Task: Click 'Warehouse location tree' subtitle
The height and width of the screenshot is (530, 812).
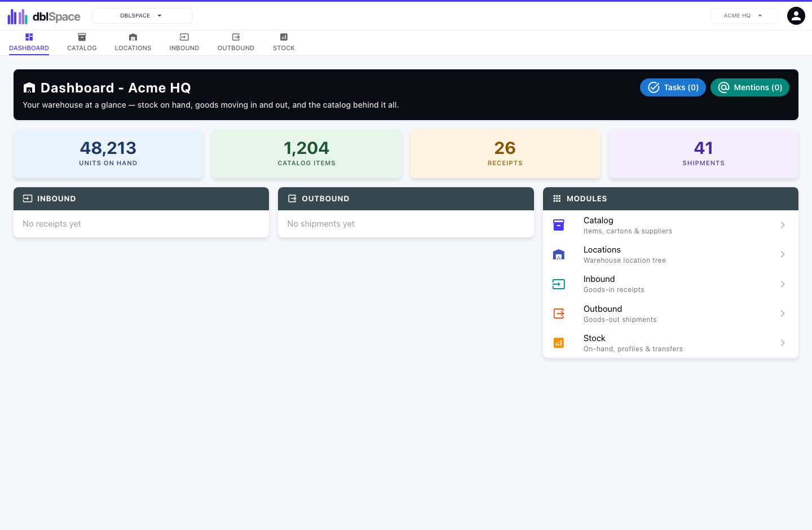Action: [625, 260]
